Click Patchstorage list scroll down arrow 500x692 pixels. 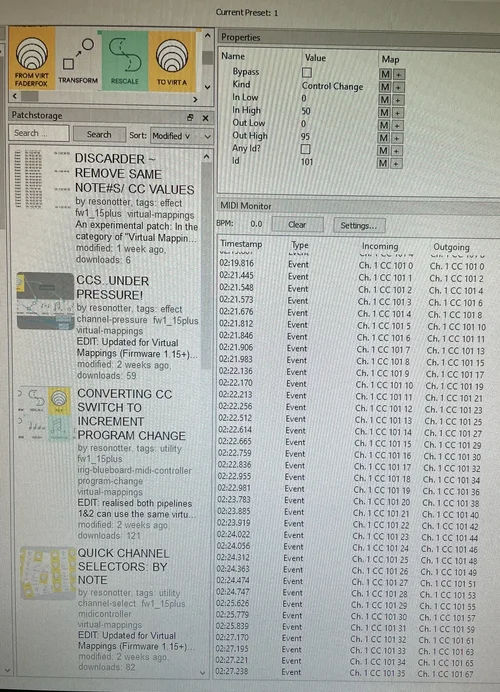point(203,673)
